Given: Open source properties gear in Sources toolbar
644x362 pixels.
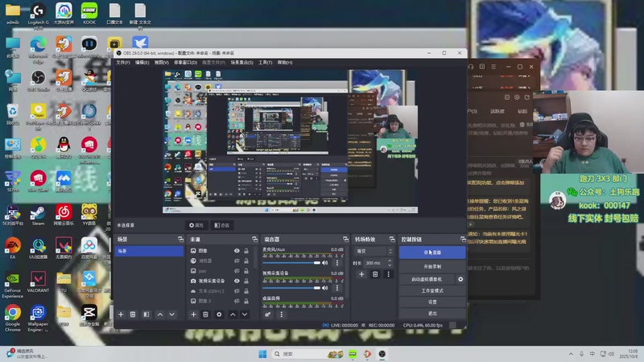Looking at the screenshot, I should [x=219, y=315].
